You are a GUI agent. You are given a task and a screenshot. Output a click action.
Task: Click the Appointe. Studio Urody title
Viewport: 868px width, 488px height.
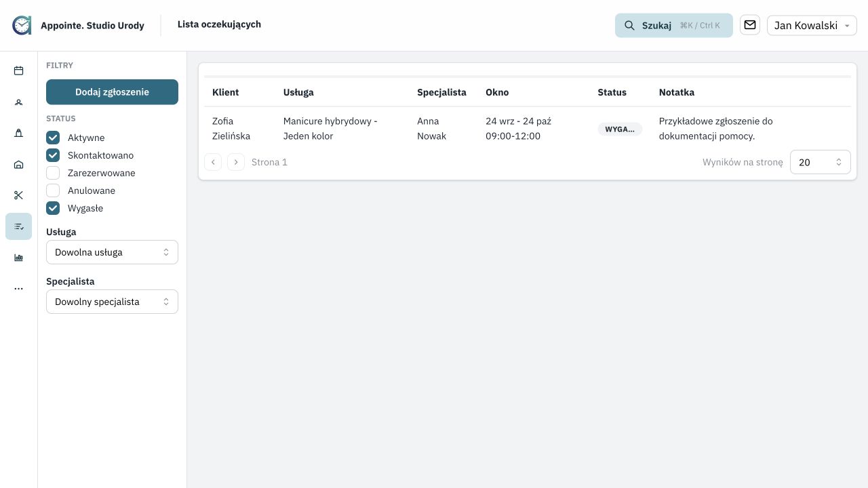pos(92,26)
